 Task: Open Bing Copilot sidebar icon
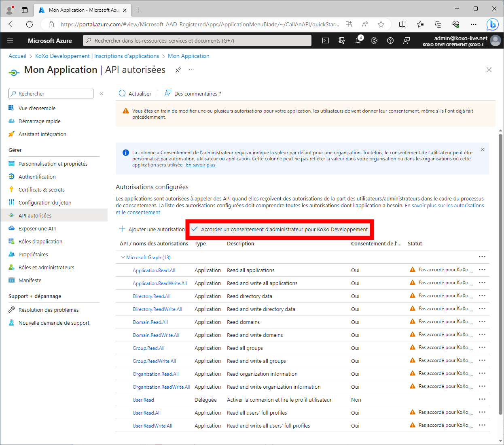pos(492,24)
